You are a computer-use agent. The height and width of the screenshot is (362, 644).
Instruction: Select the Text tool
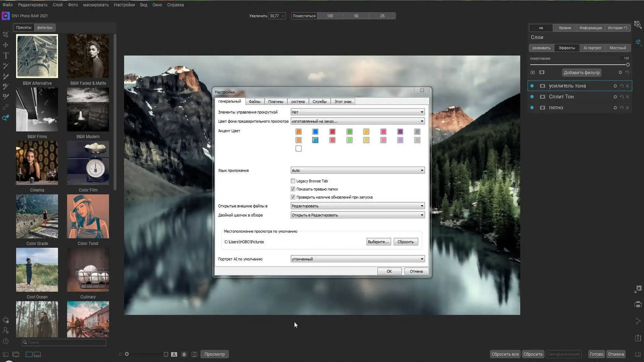[6, 56]
